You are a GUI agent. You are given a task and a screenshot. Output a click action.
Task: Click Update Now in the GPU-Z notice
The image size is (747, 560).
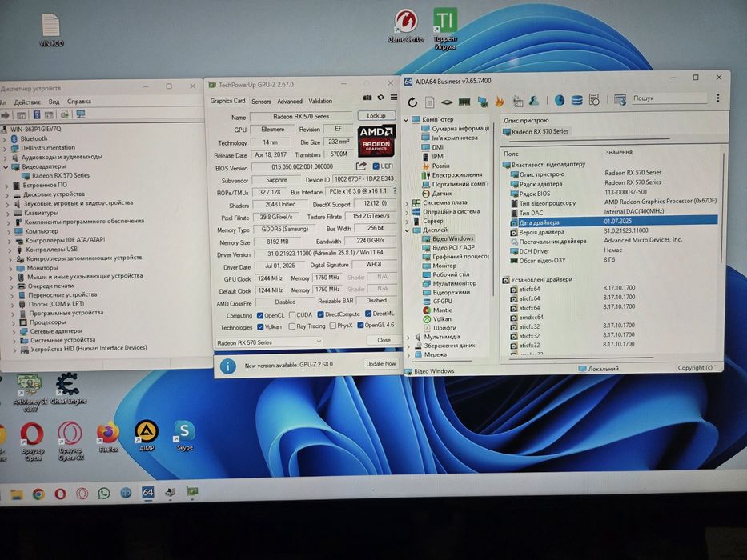click(380, 363)
